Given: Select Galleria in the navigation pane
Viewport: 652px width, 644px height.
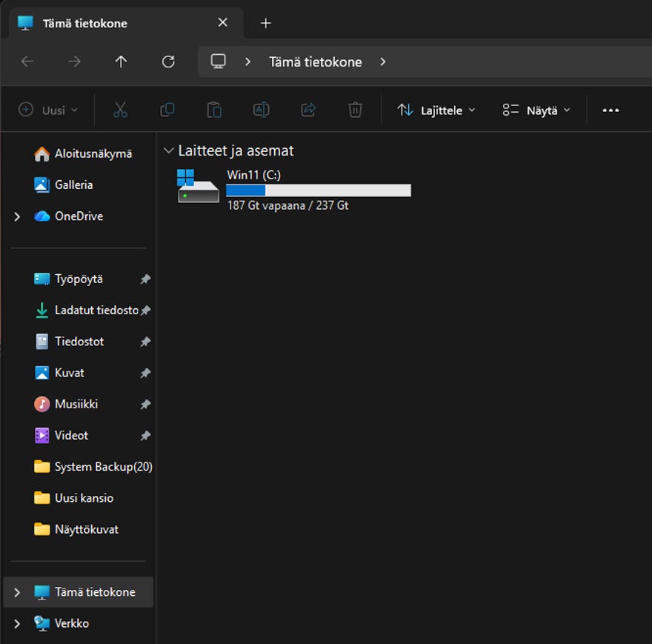Looking at the screenshot, I should [73, 185].
